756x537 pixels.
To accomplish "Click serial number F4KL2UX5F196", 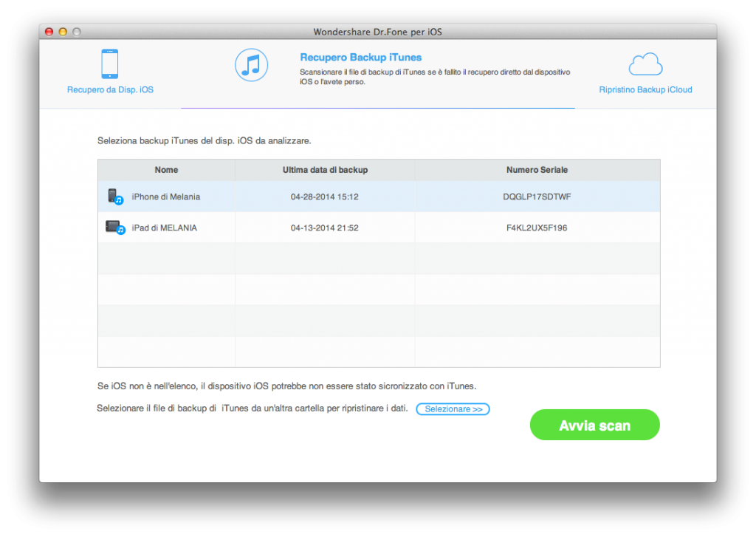I will (537, 228).
